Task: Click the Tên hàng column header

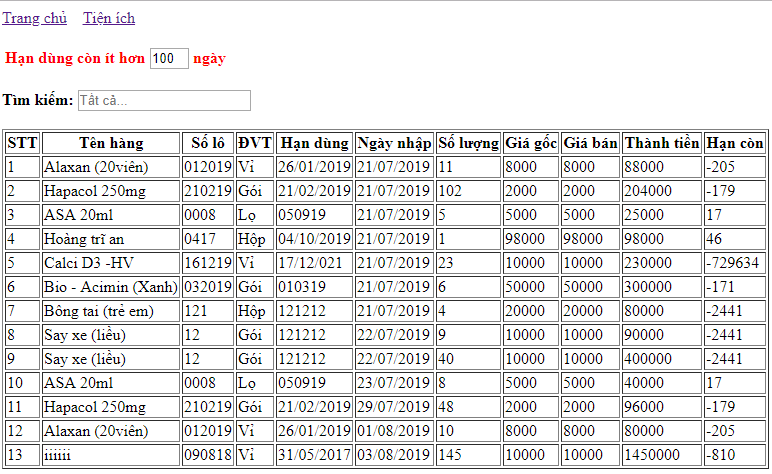Action: coord(111,143)
